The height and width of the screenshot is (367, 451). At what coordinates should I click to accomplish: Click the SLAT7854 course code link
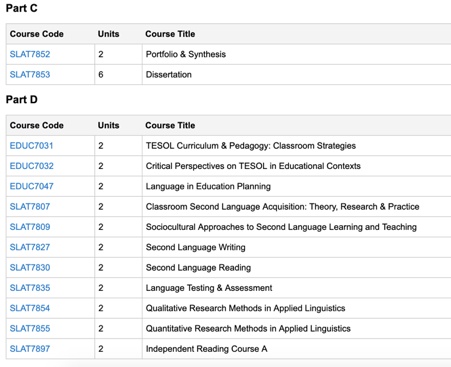(x=30, y=309)
